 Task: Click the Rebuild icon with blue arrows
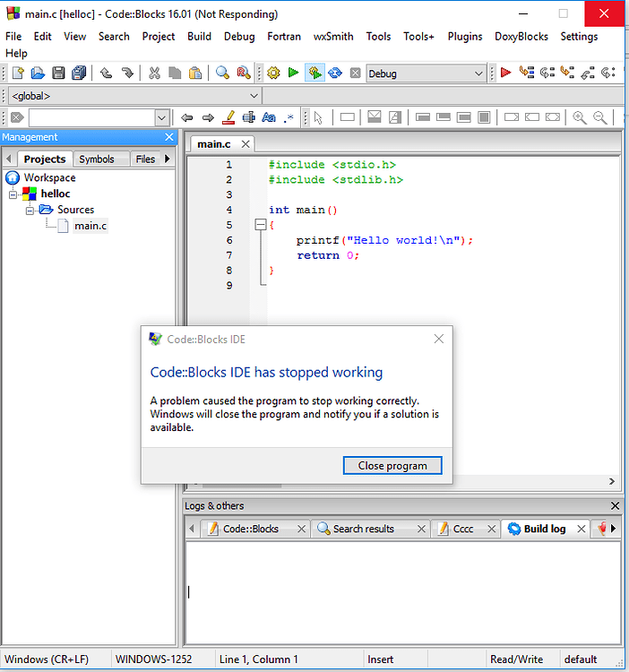tap(334, 73)
